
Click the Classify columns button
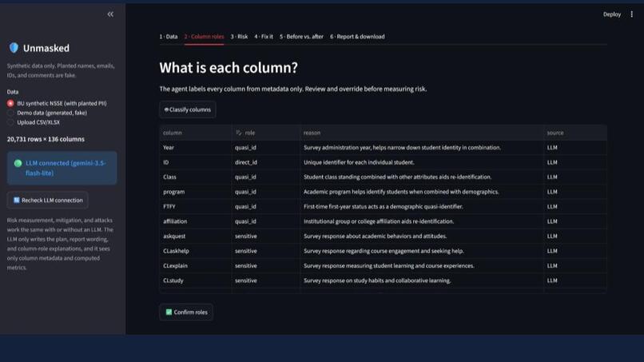[188, 109]
